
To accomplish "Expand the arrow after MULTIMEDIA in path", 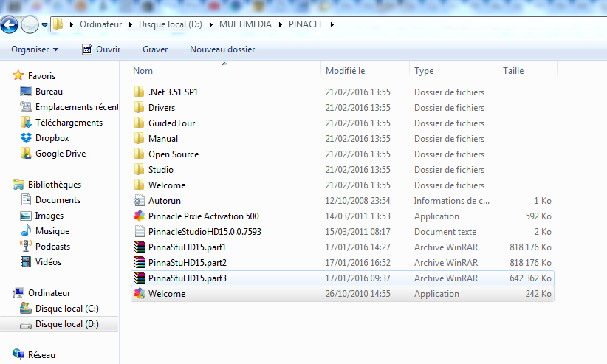I will pyautogui.click(x=281, y=25).
